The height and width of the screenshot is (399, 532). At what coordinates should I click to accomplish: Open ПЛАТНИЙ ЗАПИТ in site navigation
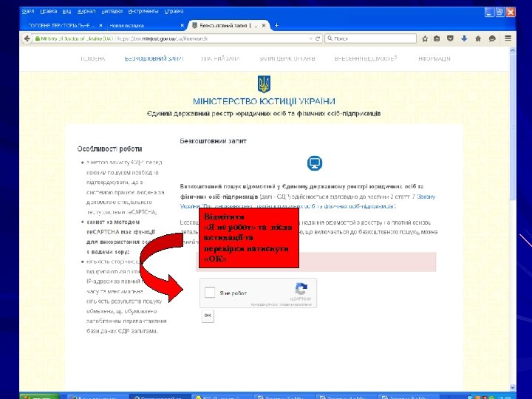220,58
